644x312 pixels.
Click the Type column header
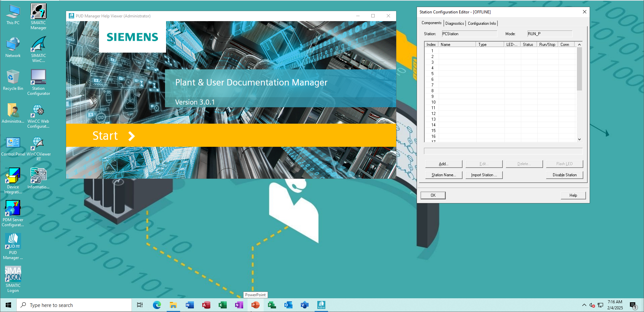[490, 44]
